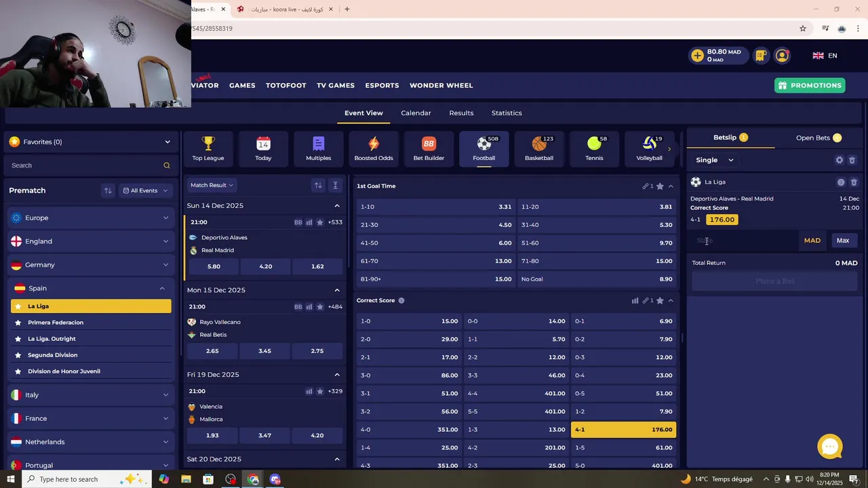Bookmark page with browser star icon
This screenshot has height=488, width=868.
coord(803,28)
